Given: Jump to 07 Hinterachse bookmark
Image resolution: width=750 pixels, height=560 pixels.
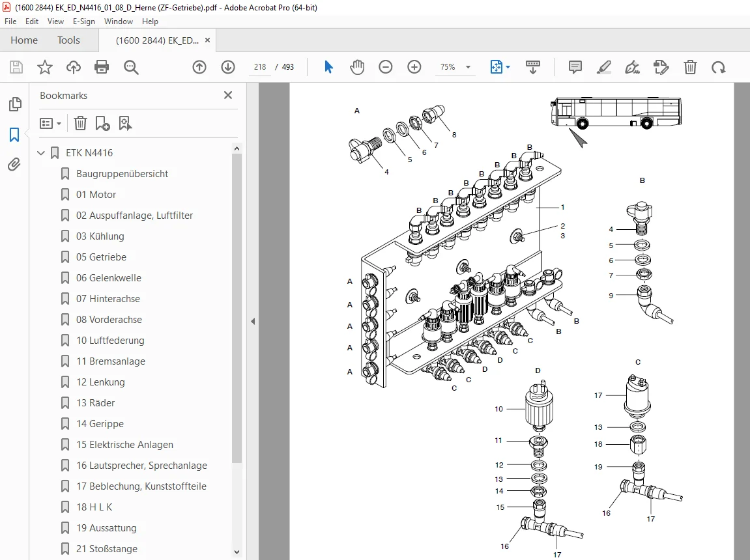Looking at the screenshot, I should pyautogui.click(x=108, y=299).
